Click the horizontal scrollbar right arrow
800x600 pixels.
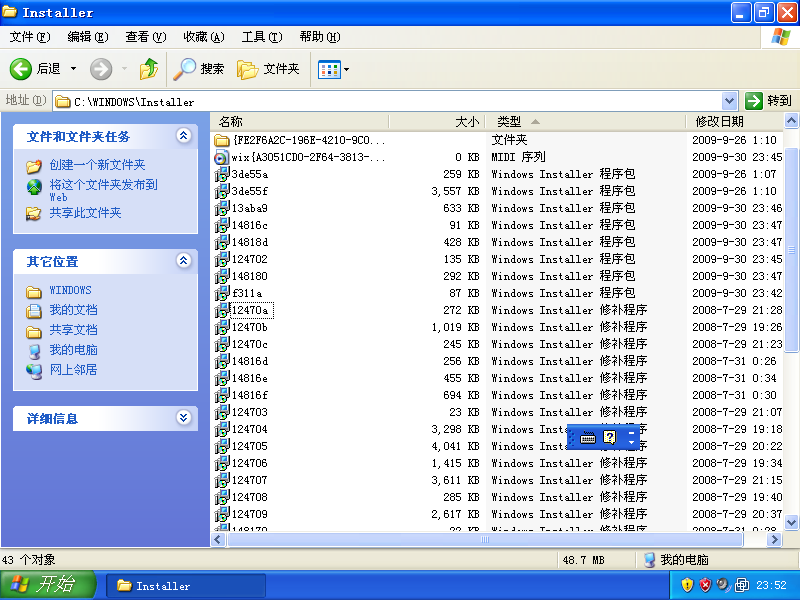point(774,539)
